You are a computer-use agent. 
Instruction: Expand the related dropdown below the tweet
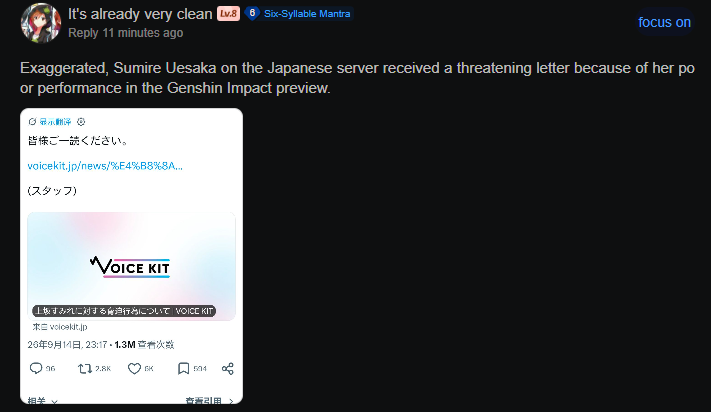(43, 401)
